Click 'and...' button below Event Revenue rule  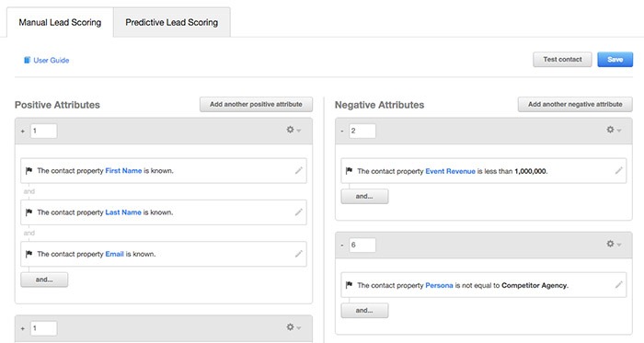(x=364, y=196)
